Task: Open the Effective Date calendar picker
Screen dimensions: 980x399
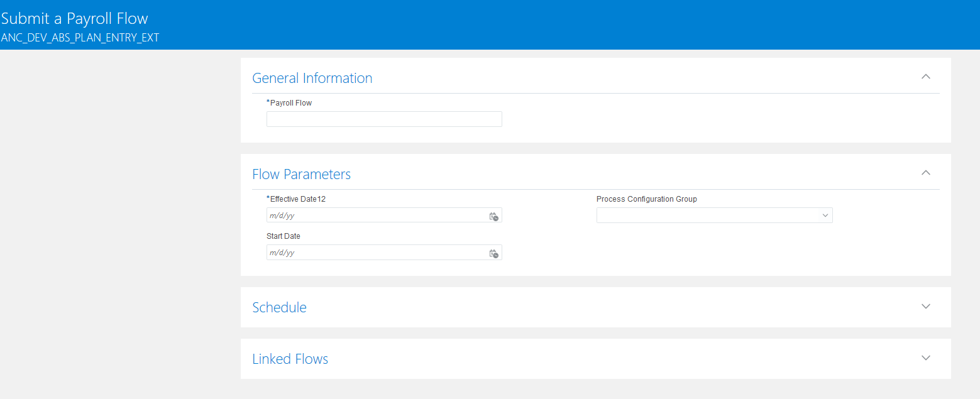Action: [x=493, y=216]
